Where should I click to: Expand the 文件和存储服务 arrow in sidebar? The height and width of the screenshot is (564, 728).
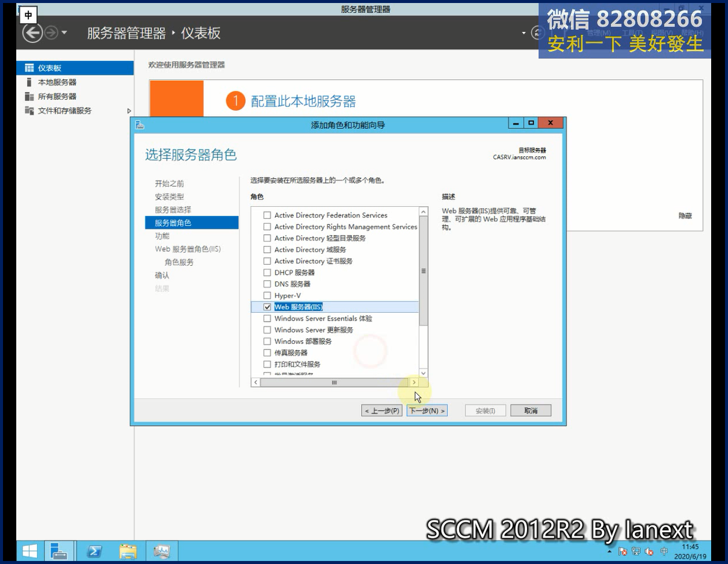(129, 111)
